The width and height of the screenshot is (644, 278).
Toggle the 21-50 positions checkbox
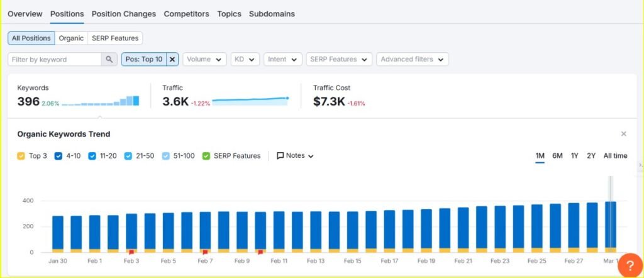(128, 156)
